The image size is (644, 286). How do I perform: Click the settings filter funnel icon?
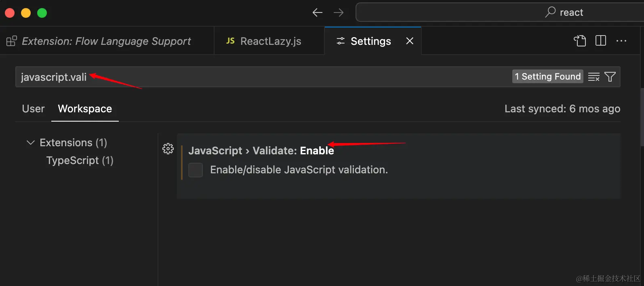[x=610, y=77]
